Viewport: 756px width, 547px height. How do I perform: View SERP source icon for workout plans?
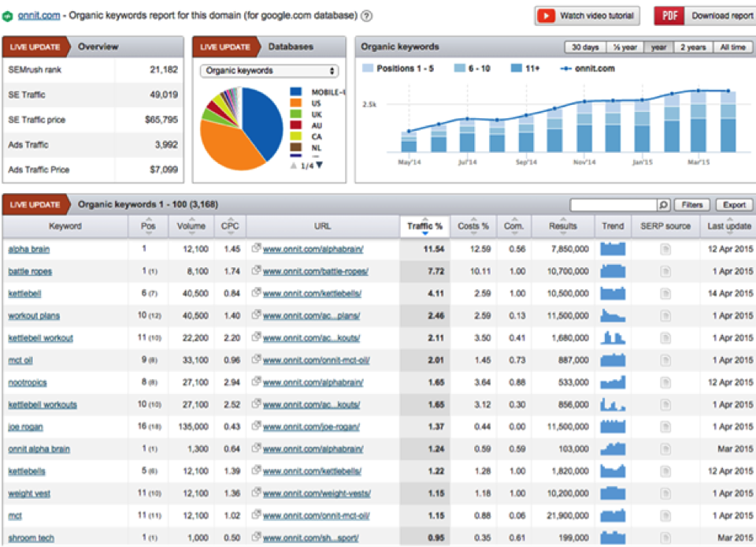pos(665,316)
